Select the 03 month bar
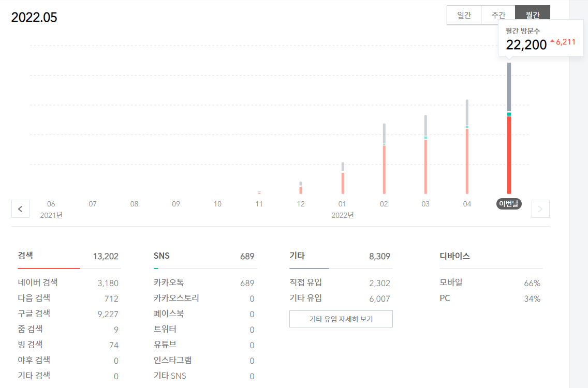The height and width of the screenshot is (388, 588). [x=425, y=155]
